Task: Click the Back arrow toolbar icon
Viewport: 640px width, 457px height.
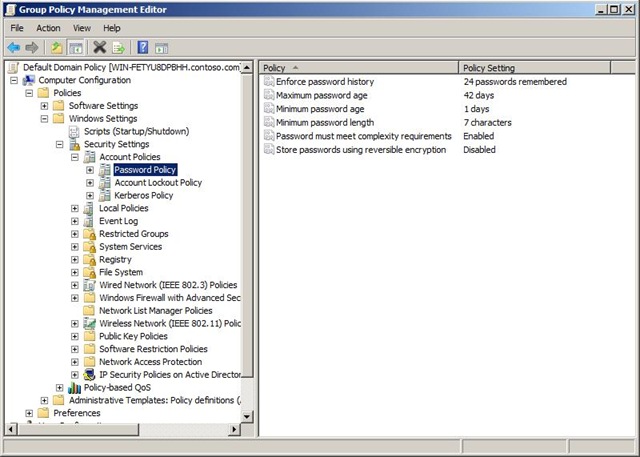Action: (14, 48)
